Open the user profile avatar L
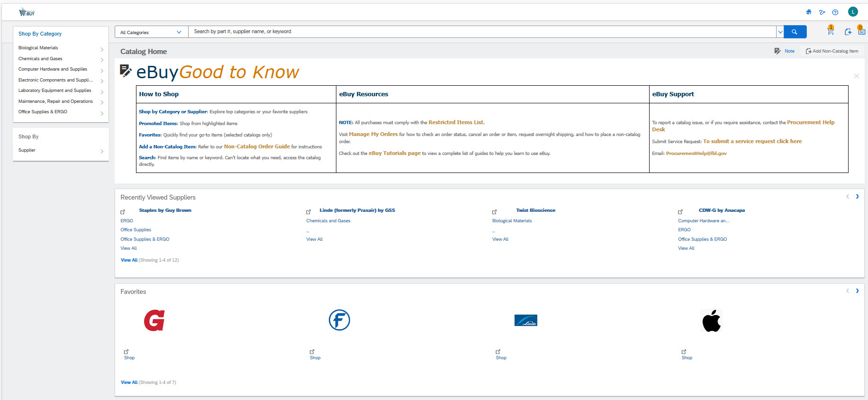Viewport: 868px width, 400px height. click(853, 12)
